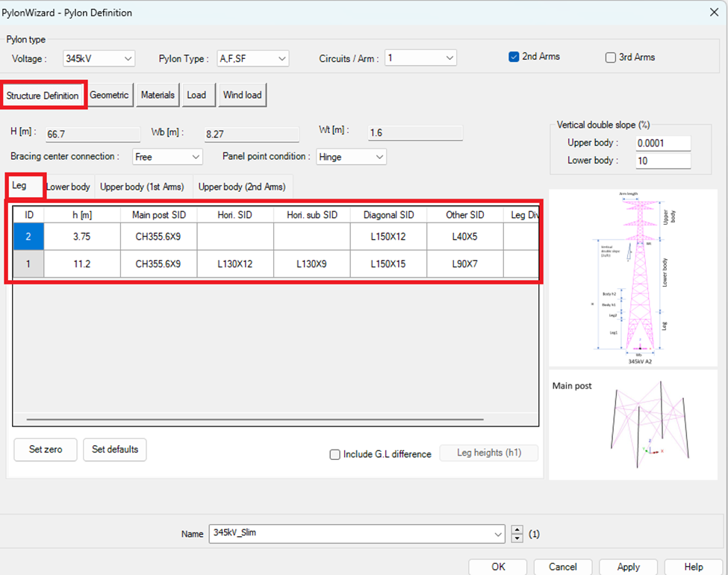Open Circuits / Arm dropdown

pyautogui.click(x=420, y=58)
